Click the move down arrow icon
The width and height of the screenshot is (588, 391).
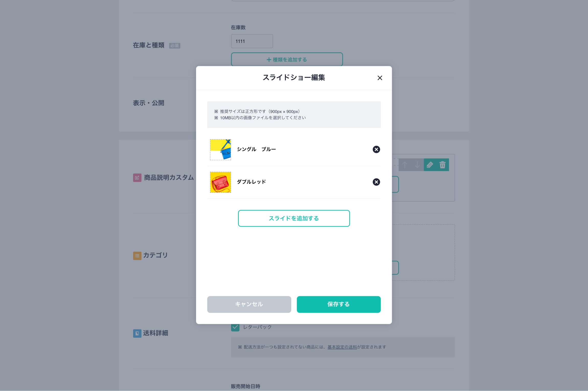(417, 165)
